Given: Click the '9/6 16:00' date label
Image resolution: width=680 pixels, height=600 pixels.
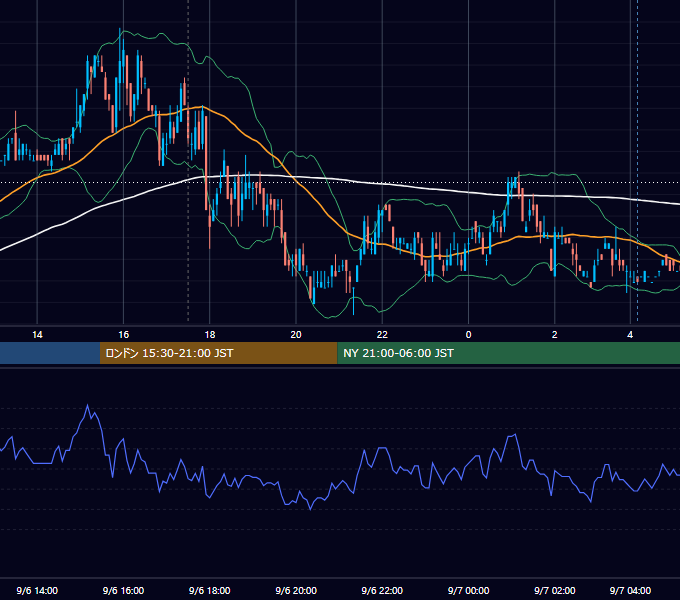Looking at the screenshot, I should pyautogui.click(x=124, y=590).
